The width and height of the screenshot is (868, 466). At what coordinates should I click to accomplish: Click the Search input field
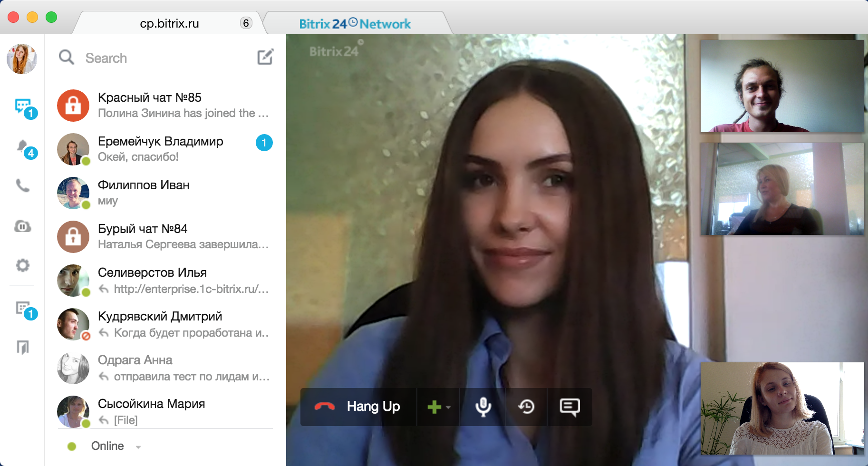pyautogui.click(x=162, y=58)
